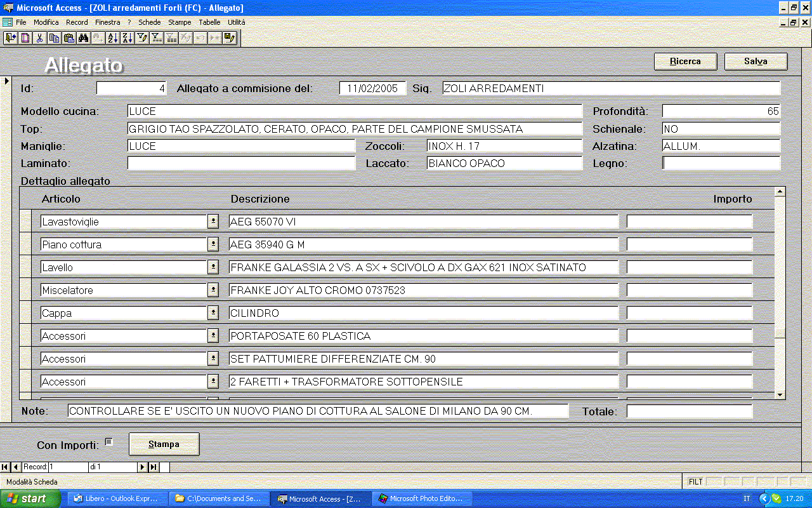Open the Schede menu
This screenshot has height=508, width=812.
[x=150, y=22]
